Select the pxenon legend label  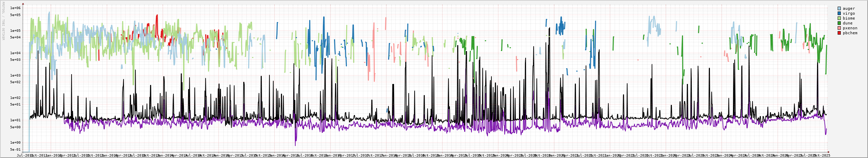[850, 28]
